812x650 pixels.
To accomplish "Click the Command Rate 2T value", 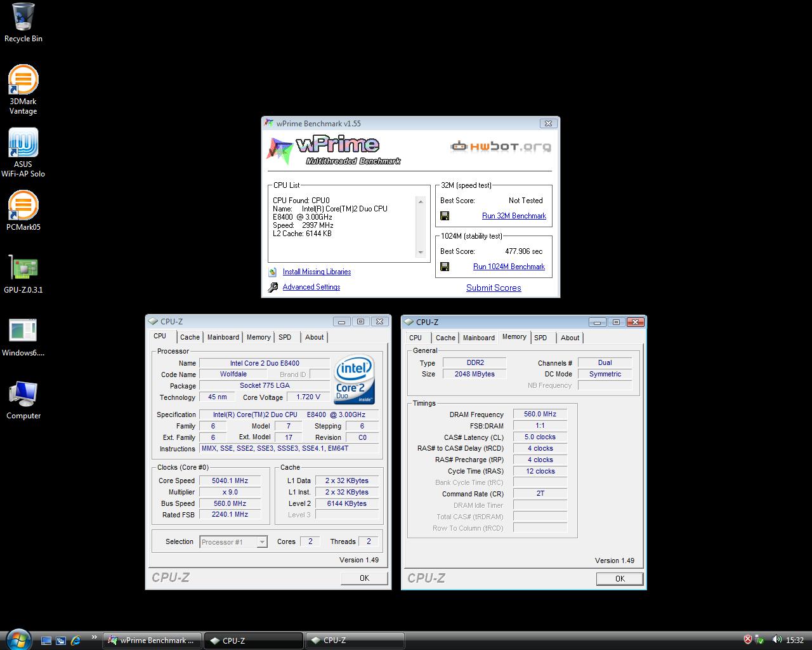I will click(x=540, y=493).
